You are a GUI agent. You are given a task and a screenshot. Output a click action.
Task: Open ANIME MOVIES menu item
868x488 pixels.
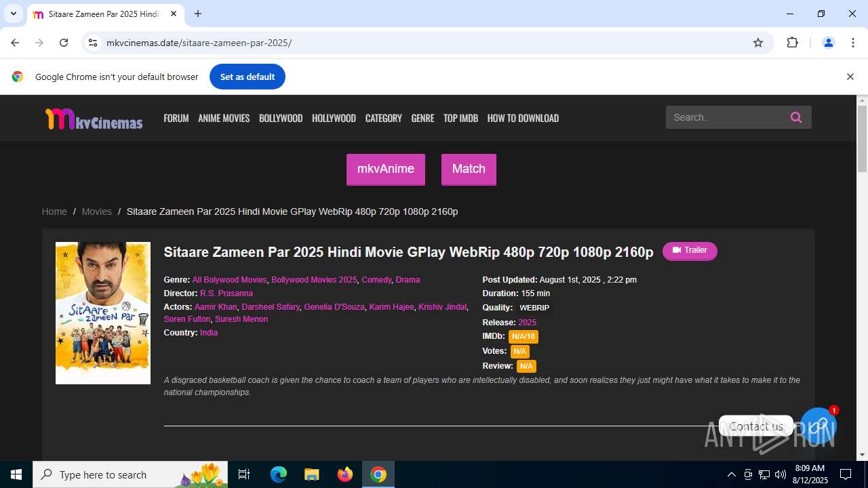point(224,118)
